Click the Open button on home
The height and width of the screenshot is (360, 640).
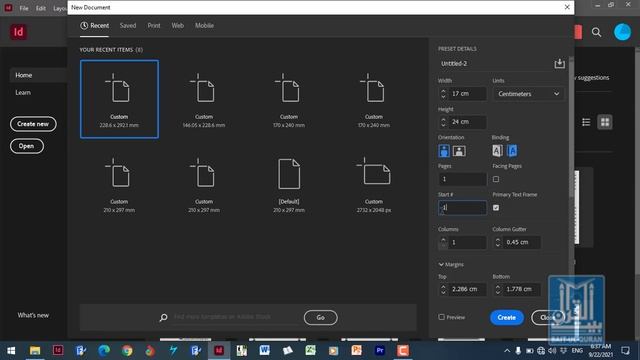pyautogui.click(x=27, y=146)
